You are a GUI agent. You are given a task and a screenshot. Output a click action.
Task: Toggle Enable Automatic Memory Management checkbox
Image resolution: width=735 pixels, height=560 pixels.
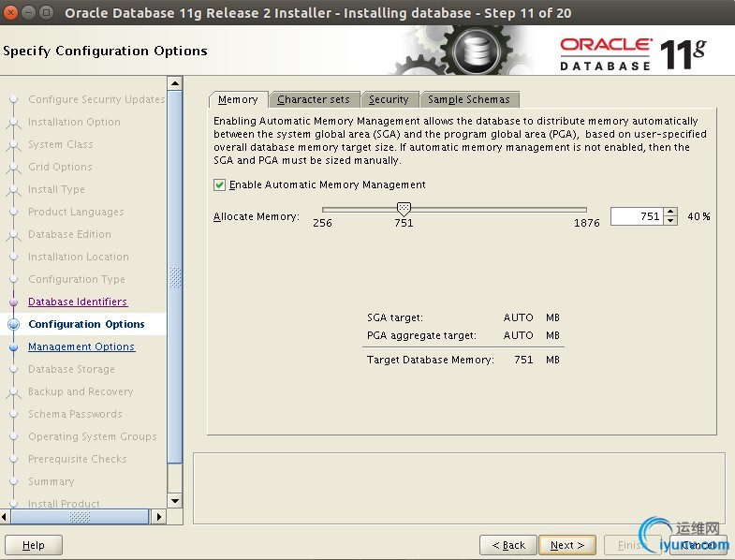click(x=219, y=184)
